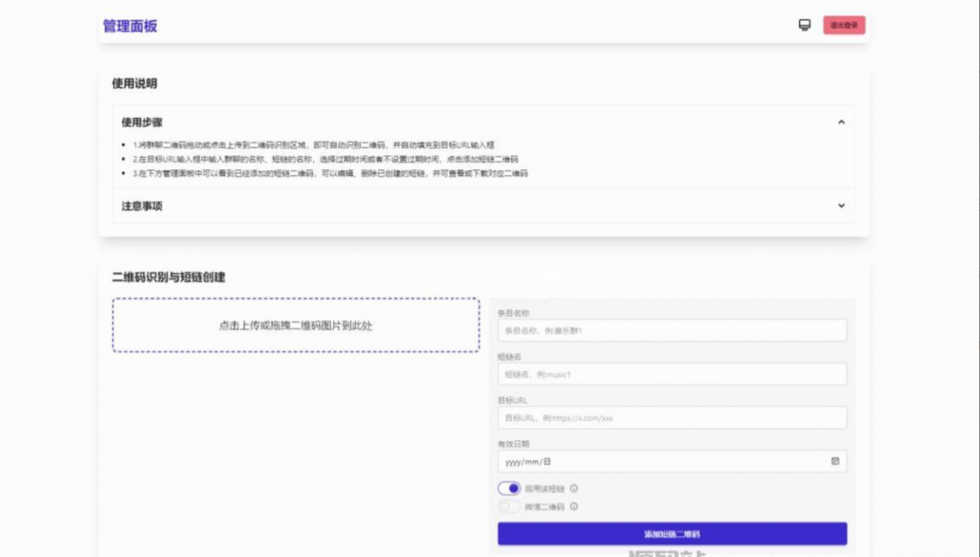
Task: Click the 目标URL input field
Action: 670,417
